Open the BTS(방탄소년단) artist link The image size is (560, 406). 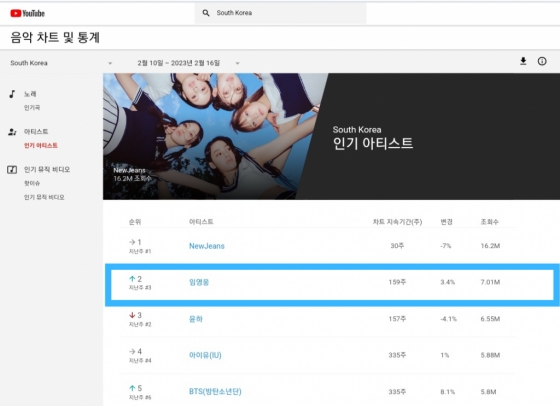215,392
